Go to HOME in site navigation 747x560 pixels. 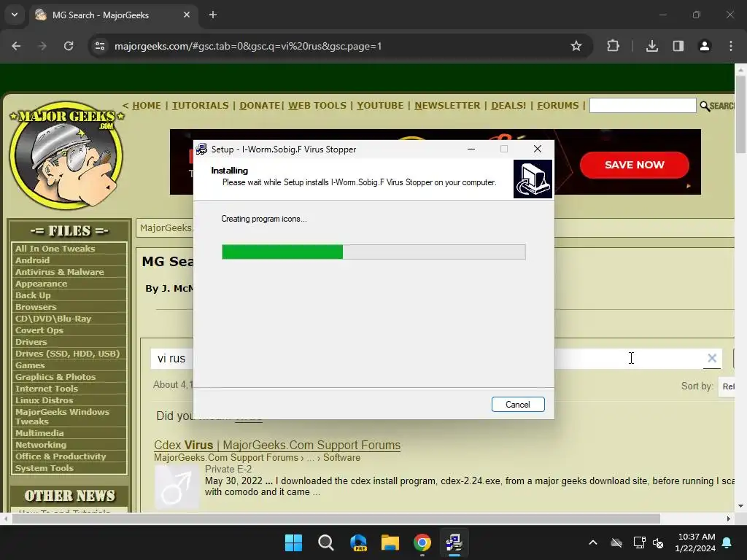(x=146, y=105)
